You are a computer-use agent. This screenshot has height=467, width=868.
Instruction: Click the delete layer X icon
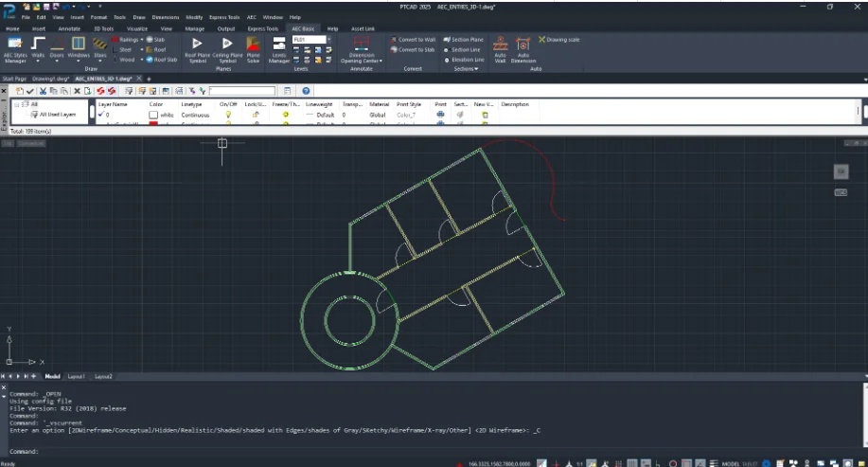click(x=77, y=91)
